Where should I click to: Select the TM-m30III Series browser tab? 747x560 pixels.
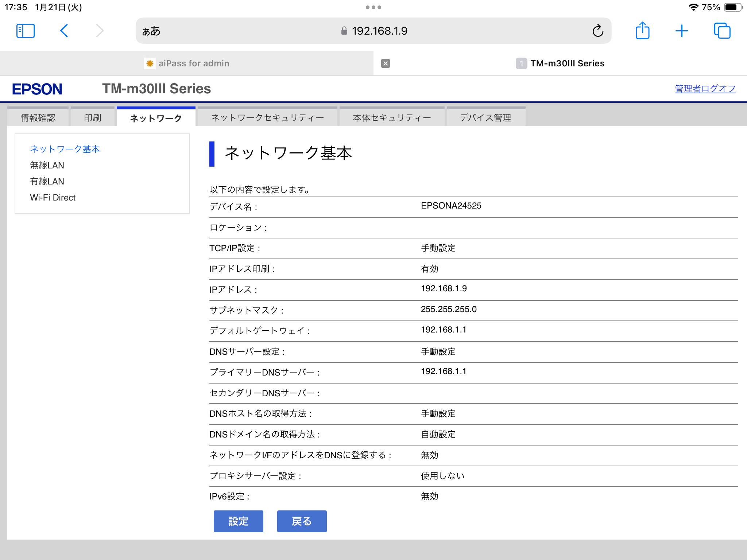point(560,63)
